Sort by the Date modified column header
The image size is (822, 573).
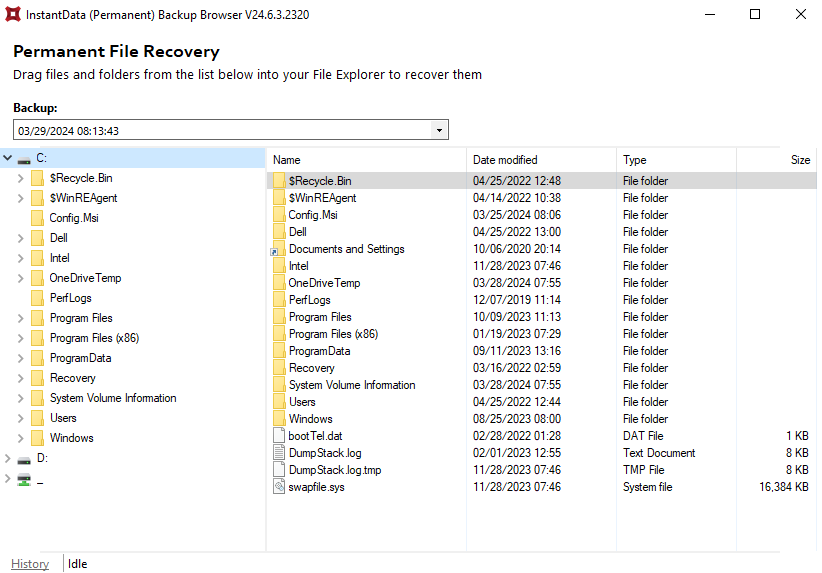coord(505,160)
